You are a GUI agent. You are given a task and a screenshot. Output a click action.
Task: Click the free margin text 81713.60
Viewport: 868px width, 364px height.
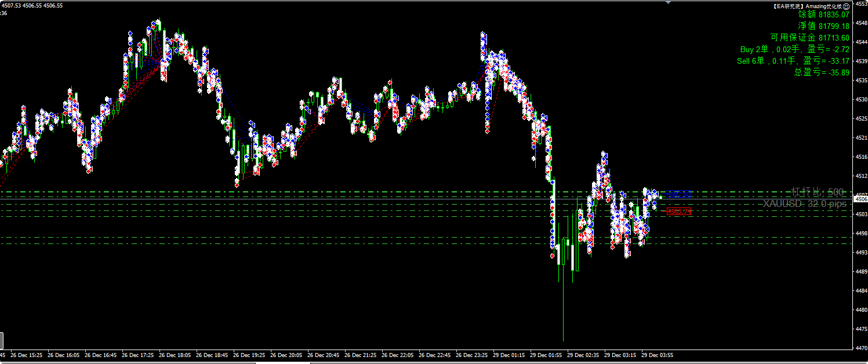click(x=810, y=38)
